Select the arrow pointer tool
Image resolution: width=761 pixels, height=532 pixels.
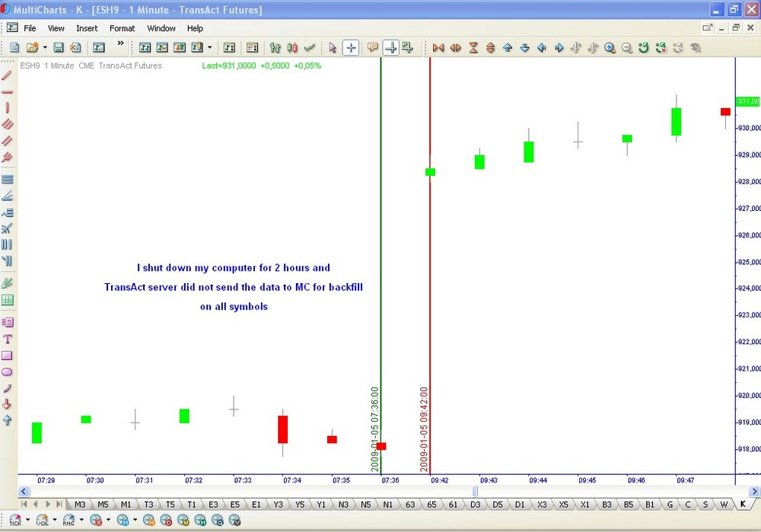(x=333, y=48)
